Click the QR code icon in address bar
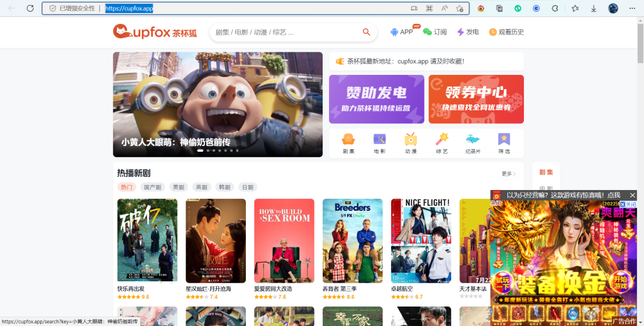 [x=429, y=8]
